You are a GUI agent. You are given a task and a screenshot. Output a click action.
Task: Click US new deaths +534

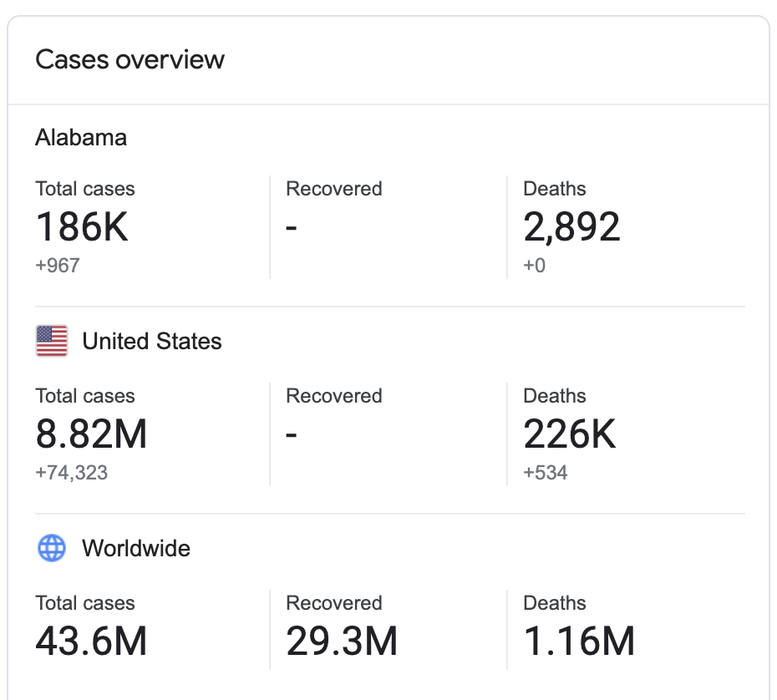[546, 473]
